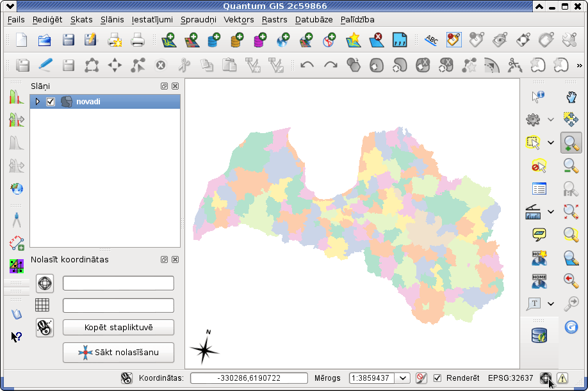Open the Rediģēt menu
This screenshot has width=588, height=391.
click(x=47, y=19)
